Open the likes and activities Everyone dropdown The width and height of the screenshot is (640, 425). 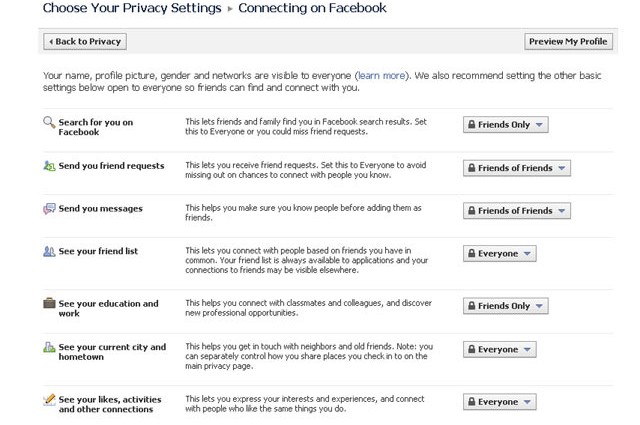tap(499, 402)
